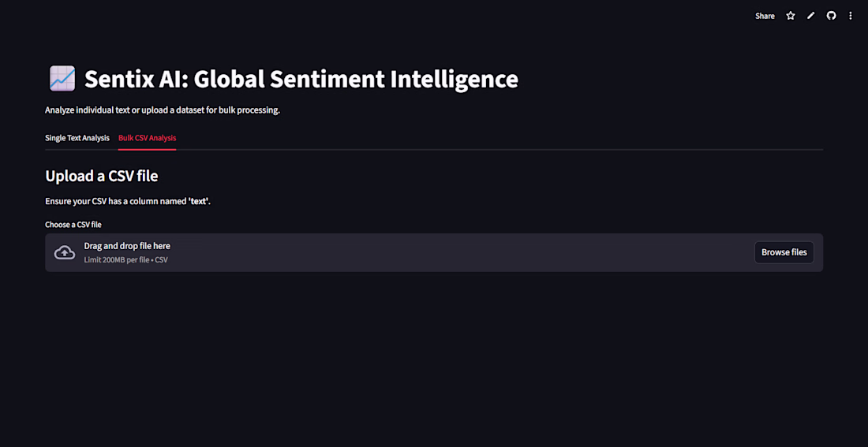Click the Sentix AI page title

[301, 79]
